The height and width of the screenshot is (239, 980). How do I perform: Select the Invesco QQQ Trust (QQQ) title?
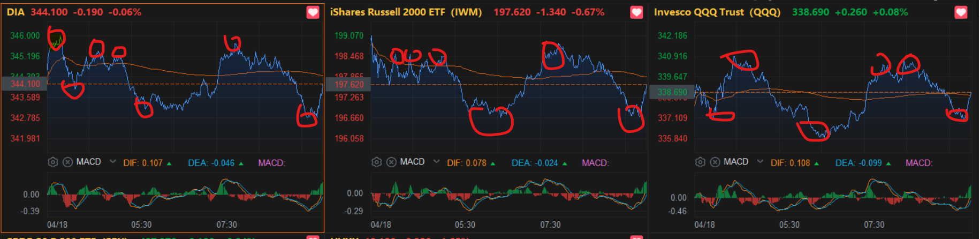(717, 12)
